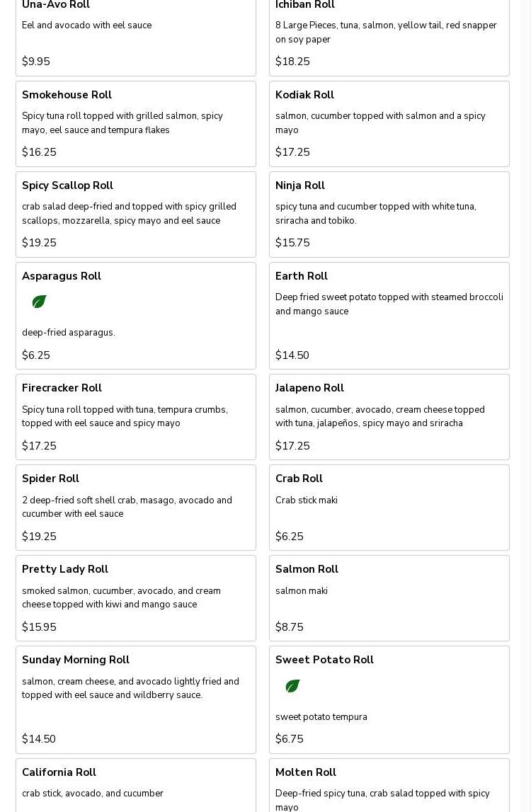The width and height of the screenshot is (531, 812).
Task: Select the Molten Roll card
Action: pos(389,786)
